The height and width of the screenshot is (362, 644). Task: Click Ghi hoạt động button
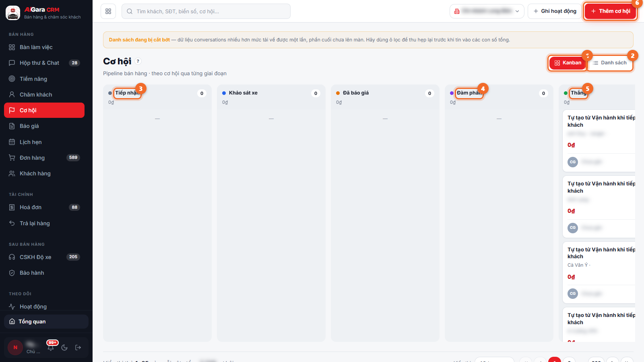[555, 11]
